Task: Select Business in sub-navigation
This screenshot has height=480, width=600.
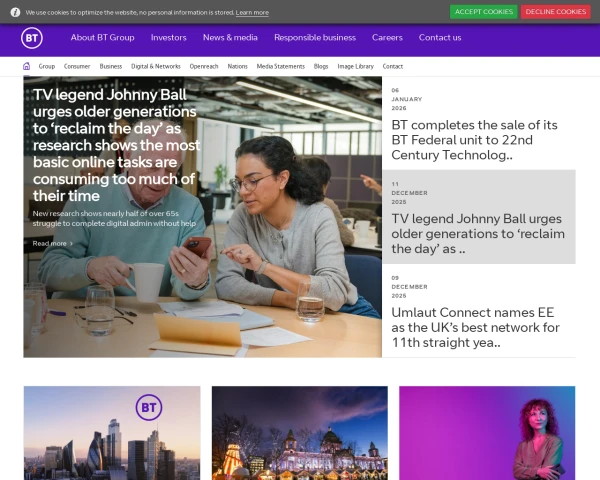Action: click(111, 66)
